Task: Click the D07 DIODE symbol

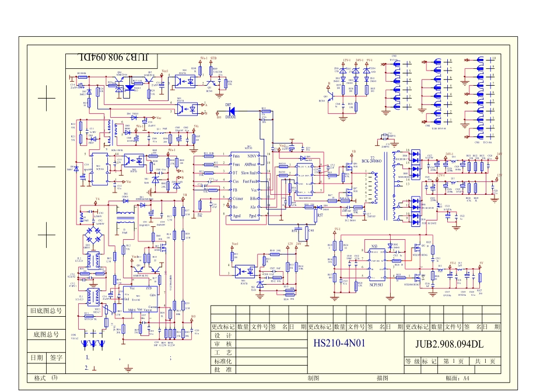Action: (x=232, y=110)
